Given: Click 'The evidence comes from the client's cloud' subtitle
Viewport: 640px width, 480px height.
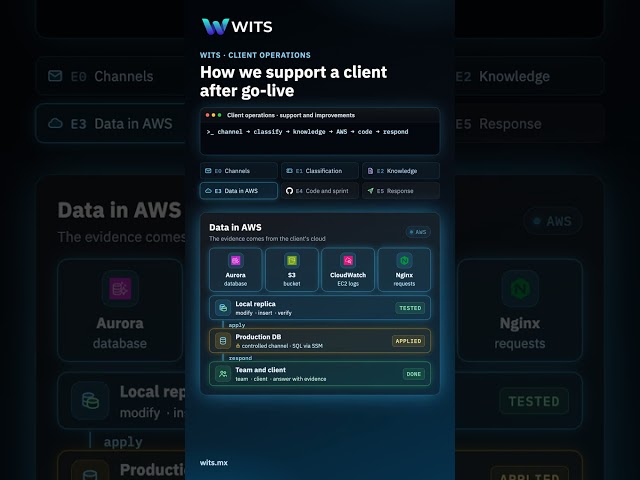Looking at the screenshot, I should click(267, 239).
